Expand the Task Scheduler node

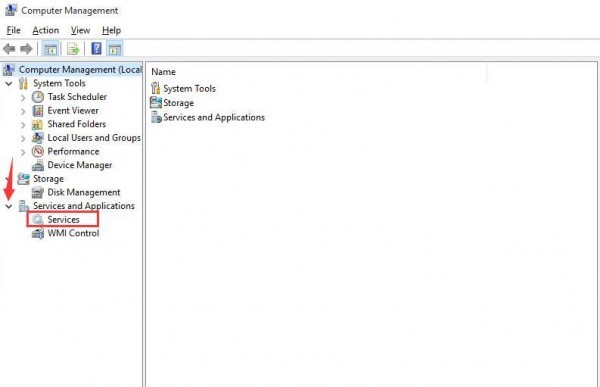pos(23,98)
